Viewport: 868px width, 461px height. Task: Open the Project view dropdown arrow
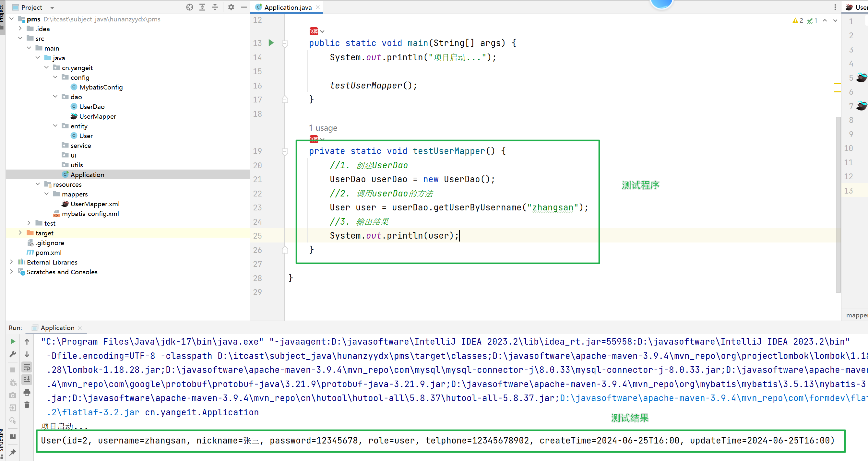(x=52, y=7)
